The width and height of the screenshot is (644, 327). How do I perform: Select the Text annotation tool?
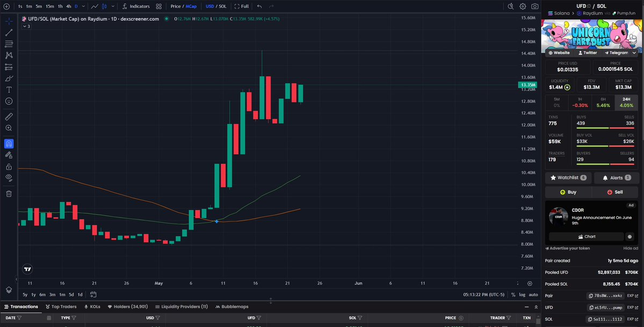[9, 90]
